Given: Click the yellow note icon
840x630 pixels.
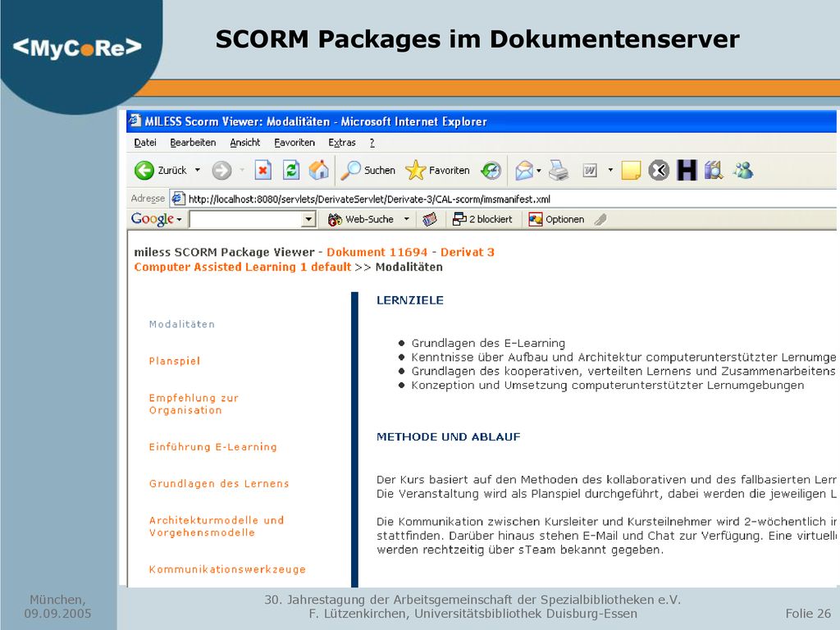Looking at the screenshot, I should point(631,171).
